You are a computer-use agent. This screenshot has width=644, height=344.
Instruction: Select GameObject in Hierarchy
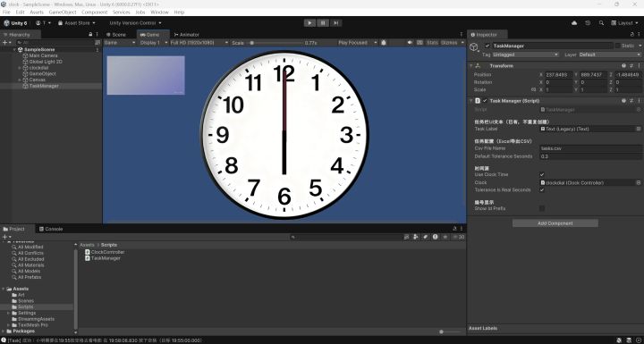point(42,74)
